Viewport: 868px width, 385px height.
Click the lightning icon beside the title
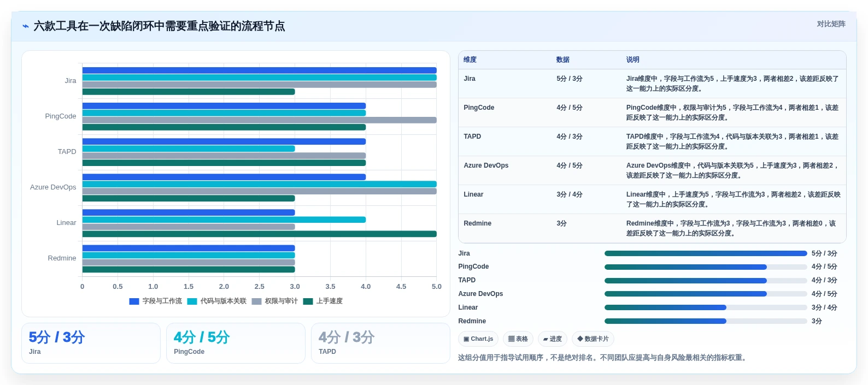pos(26,26)
